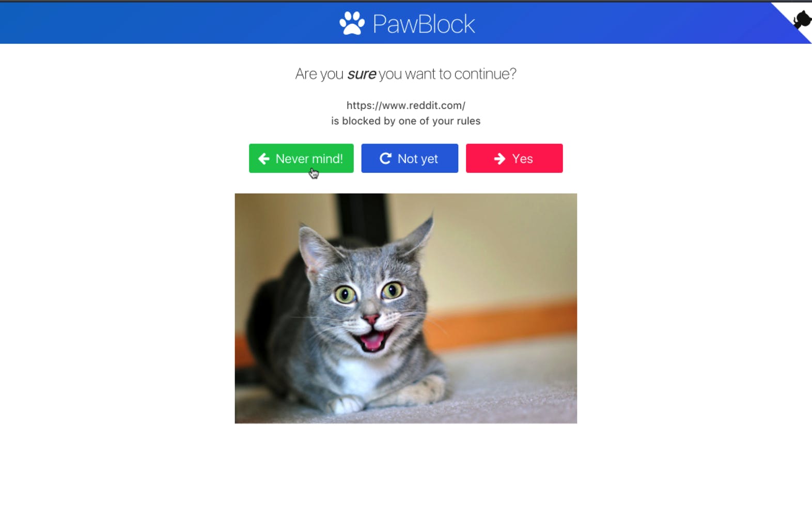The width and height of the screenshot is (812, 508).
Task: Click the PawBlock title text in header
Action: tap(424, 24)
